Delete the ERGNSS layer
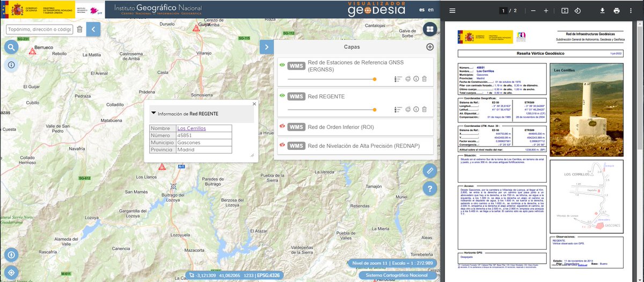Screen dimensions: 644x282 424,79
